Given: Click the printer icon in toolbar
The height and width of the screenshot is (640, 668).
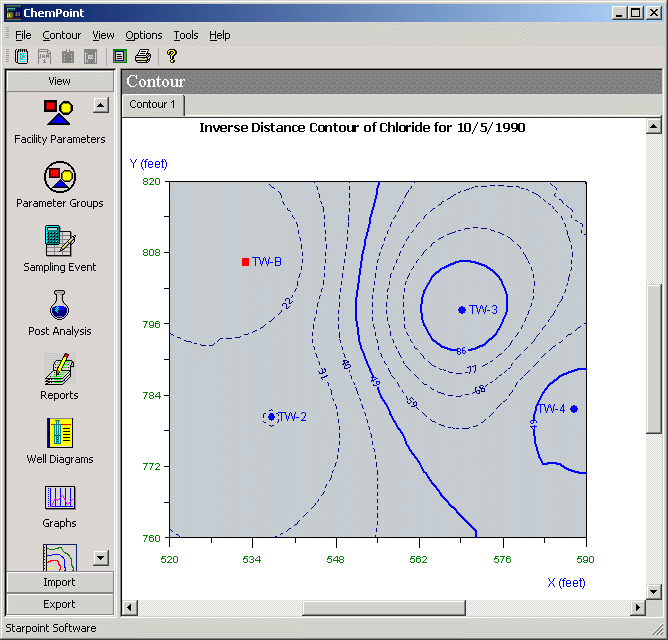Looking at the screenshot, I should [x=142, y=56].
